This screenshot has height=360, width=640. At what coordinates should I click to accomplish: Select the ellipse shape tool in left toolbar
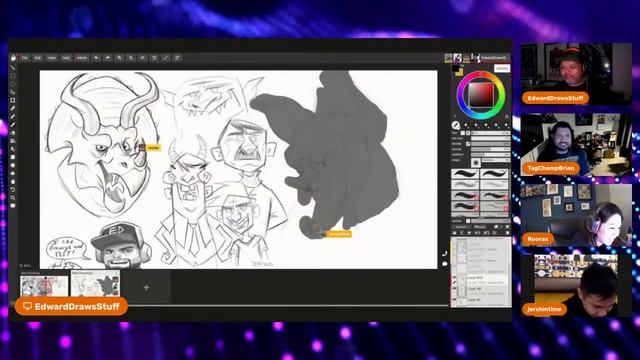[13, 165]
